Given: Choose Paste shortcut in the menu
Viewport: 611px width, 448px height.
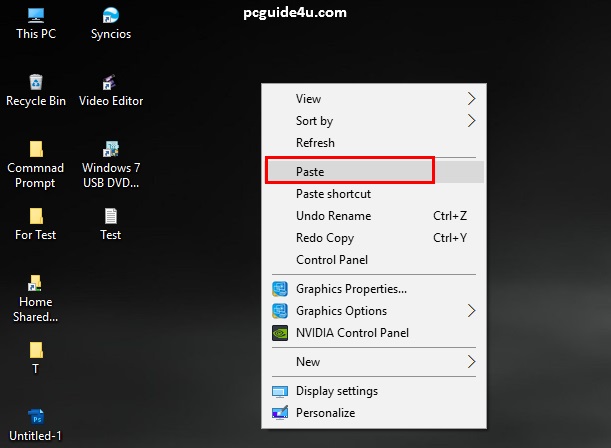Looking at the screenshot, I should (333, 194).
